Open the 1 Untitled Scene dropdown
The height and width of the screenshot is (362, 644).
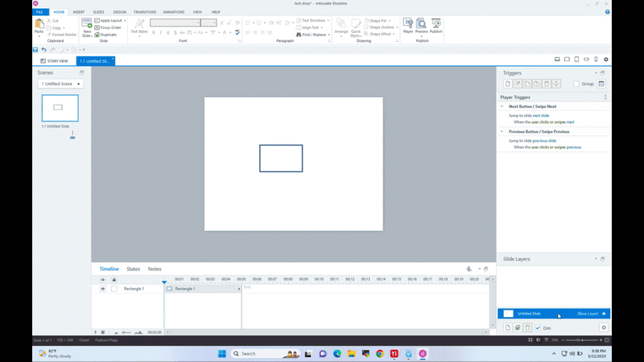[x=60, y=84]
